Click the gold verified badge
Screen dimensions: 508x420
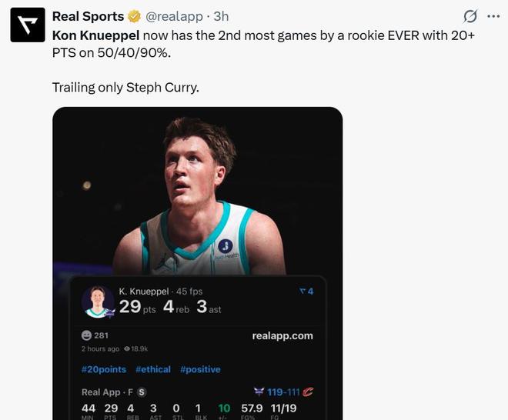[x=133, y=16]
